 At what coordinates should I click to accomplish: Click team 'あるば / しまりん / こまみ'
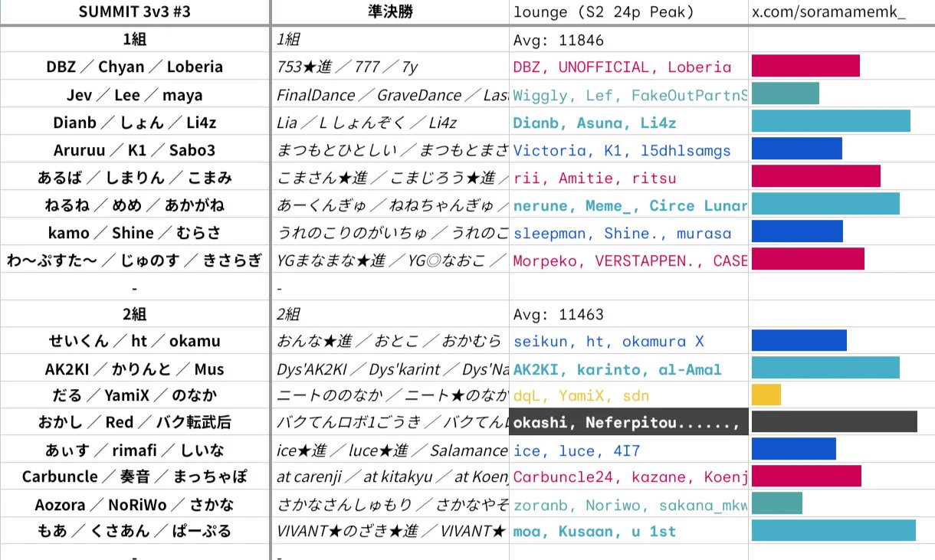click(x=134, y=178)
